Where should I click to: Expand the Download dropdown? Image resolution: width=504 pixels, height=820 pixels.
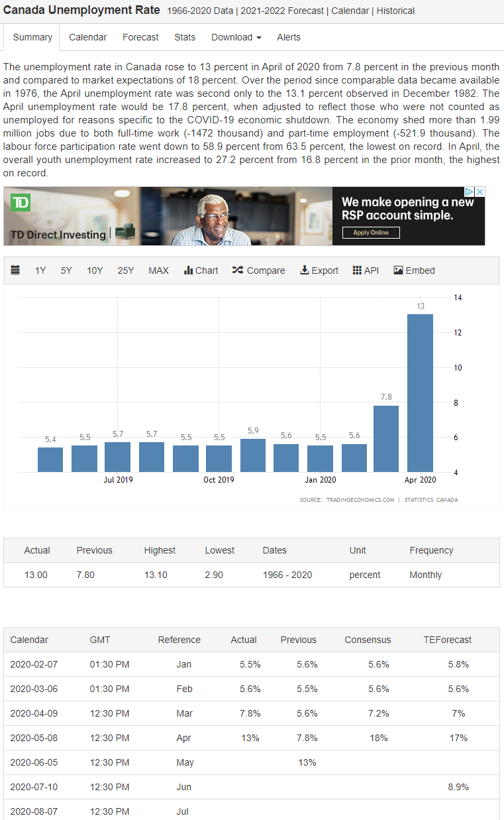pyautogui.click(x=236, y=37)
